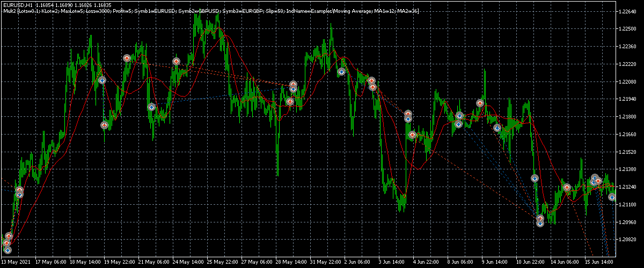Select rightmost blue buy marker at 1.2116
The height and width of the screenshot is (268, 644).
pos(612,197)
